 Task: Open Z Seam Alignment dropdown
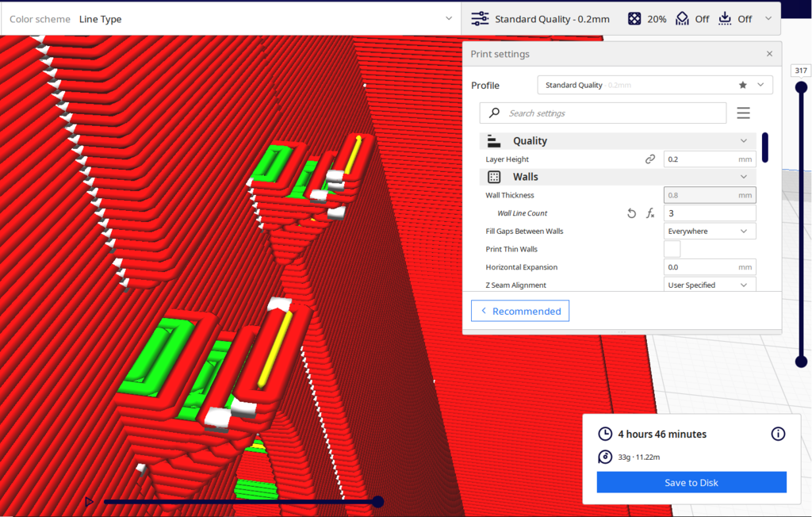tap(709, 285)
